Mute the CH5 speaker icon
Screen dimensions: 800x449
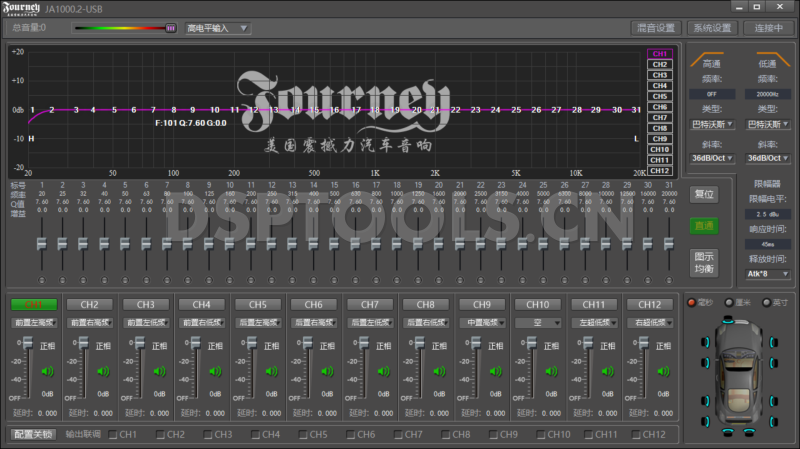coord(271,371)
